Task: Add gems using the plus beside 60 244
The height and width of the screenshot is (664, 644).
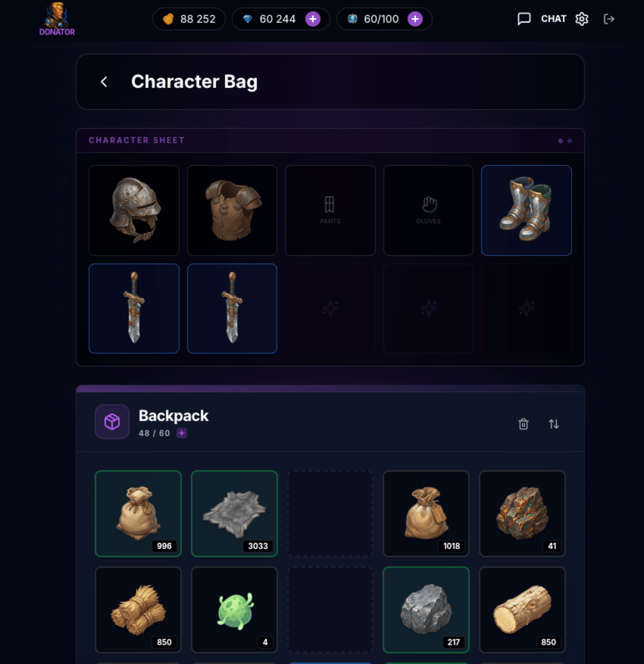Action: pos(312,19)
